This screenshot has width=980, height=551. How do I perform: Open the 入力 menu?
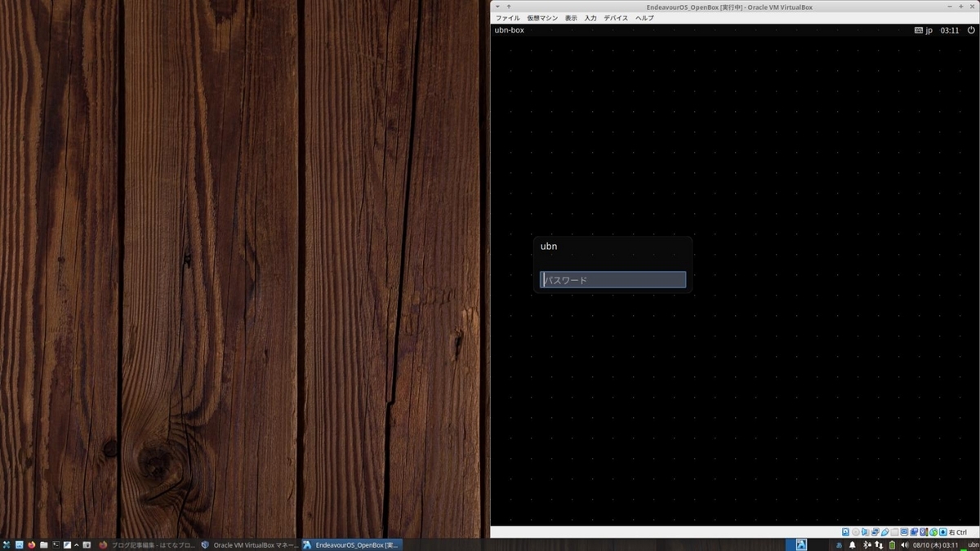590,18
